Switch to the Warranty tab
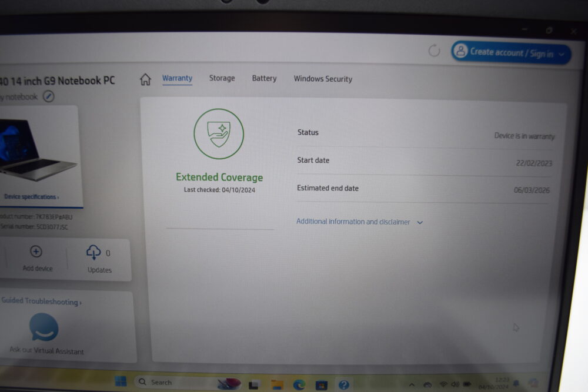588x392 pixels. click(x=178, y=78)
